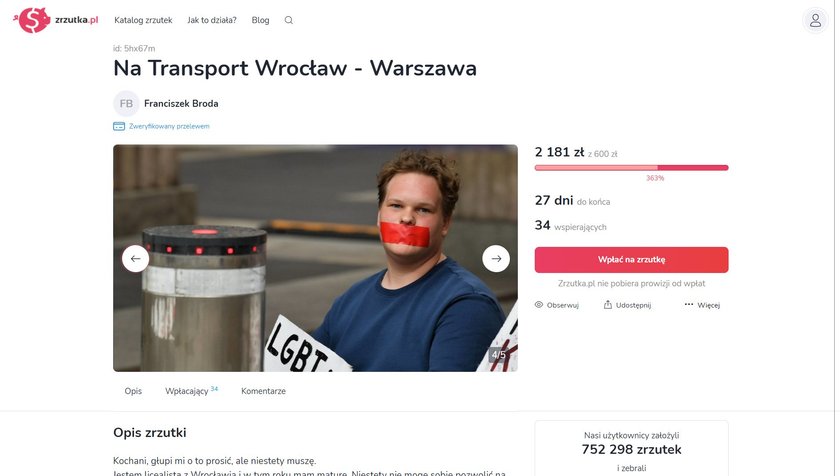The width and height of the screenshot is (840, 476).
Task: Visit the Blog link
Action: pos(260,20)
